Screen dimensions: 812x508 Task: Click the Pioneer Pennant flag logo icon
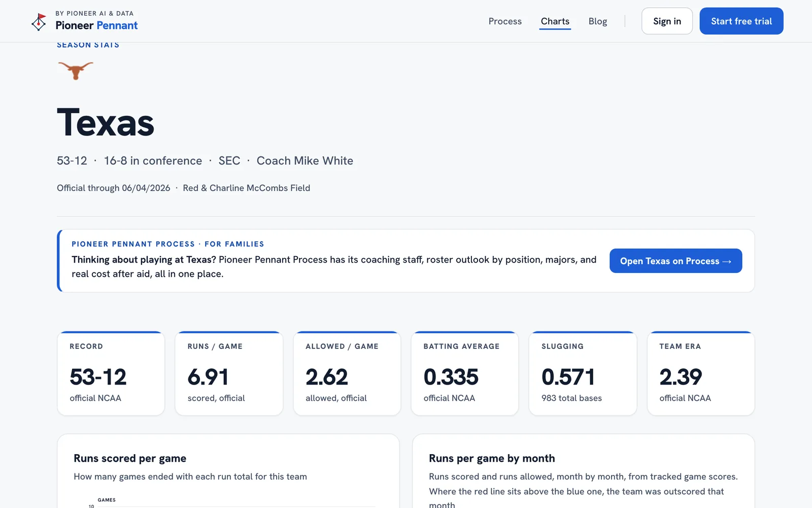point(39,22)
